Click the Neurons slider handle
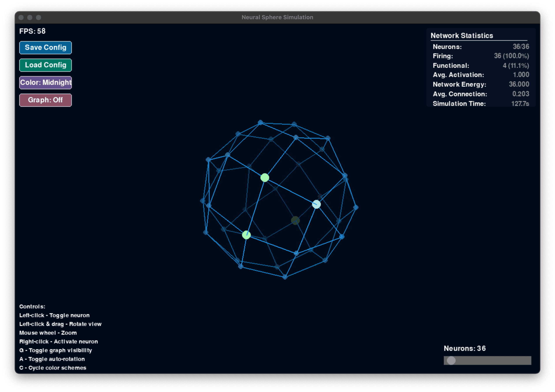555x392 pixels. pos(451,360)
